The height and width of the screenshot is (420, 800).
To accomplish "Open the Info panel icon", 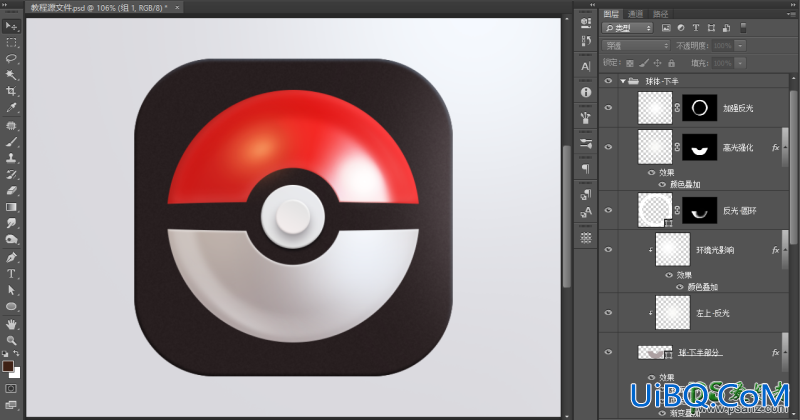I will pyautogui.click(x=586, y=92).
